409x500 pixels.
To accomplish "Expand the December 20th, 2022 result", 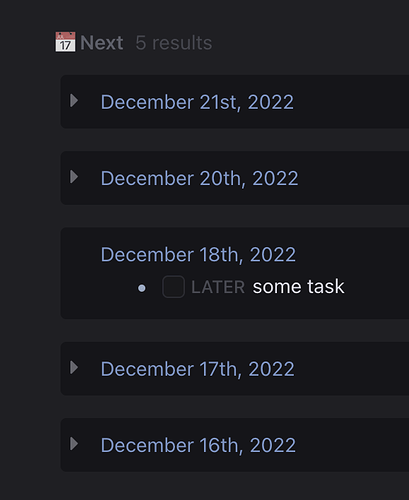I will coord(74,177).
